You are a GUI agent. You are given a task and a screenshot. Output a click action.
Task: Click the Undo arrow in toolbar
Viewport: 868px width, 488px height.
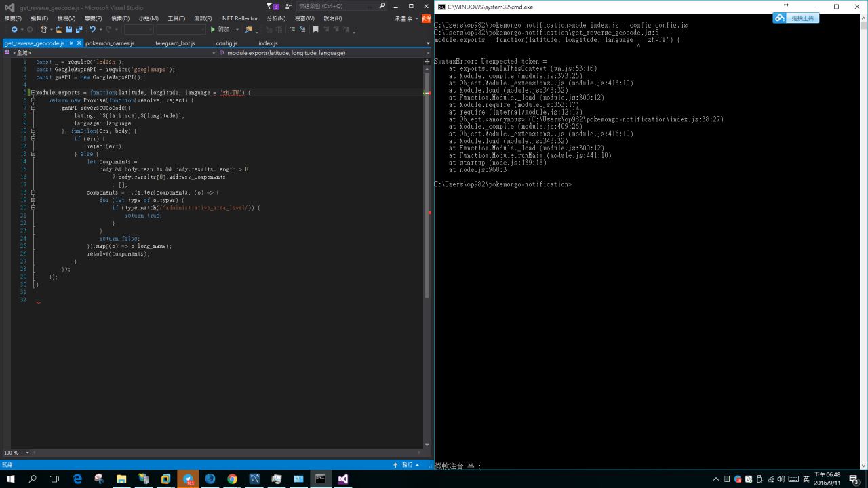92,30
